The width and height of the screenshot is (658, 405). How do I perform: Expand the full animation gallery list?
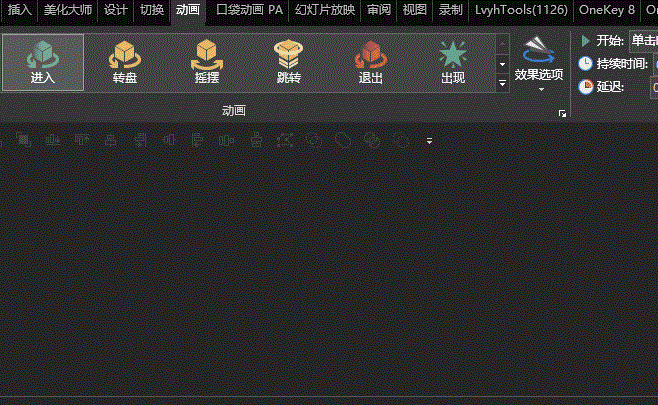click(x=503, y=85)
